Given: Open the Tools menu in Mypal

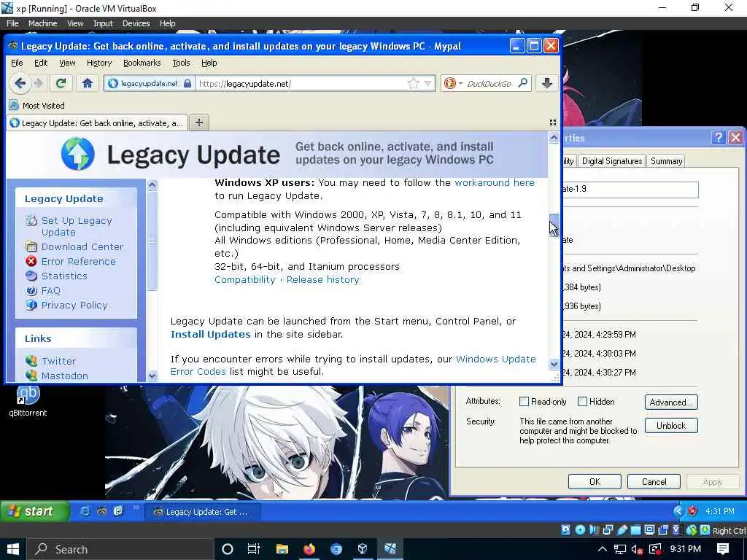Looking at the screenshot, I should click(x=181, y=63).
